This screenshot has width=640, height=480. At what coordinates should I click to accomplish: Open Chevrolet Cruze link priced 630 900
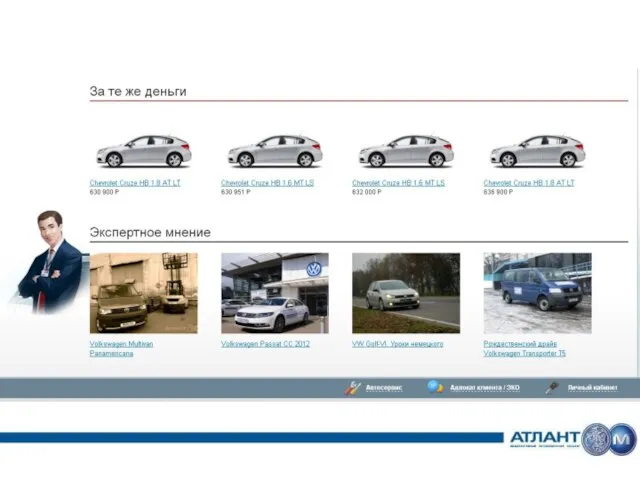(x=135, y=183)
